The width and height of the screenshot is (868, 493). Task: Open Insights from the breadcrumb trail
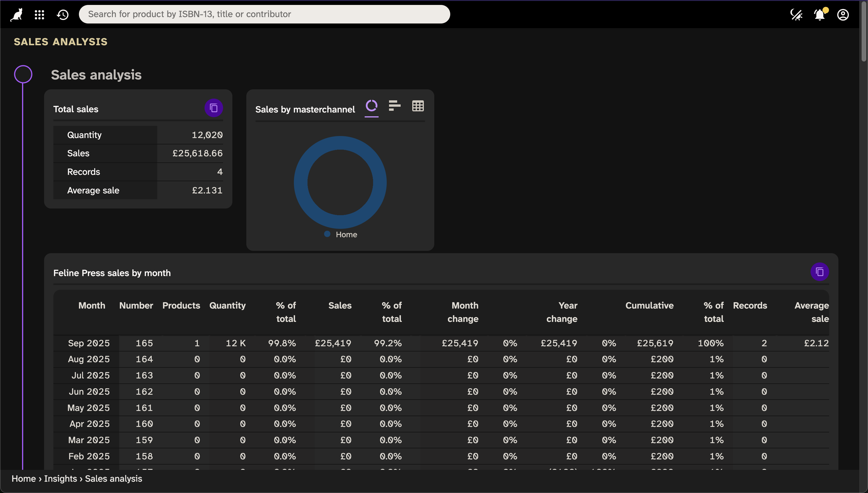point(60,478)
